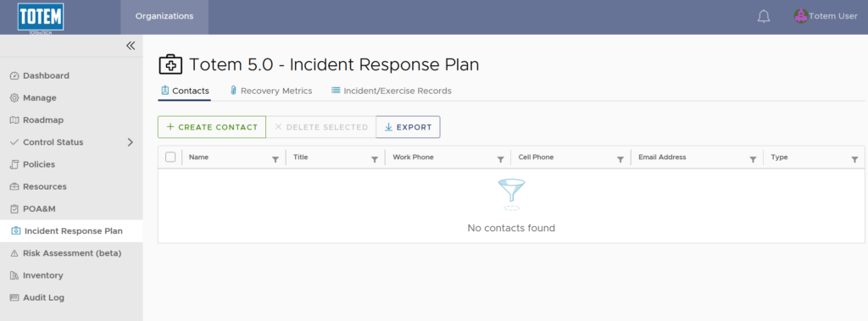
Task: Expand Control Status submenu chevron
Action: pos(131,142)
